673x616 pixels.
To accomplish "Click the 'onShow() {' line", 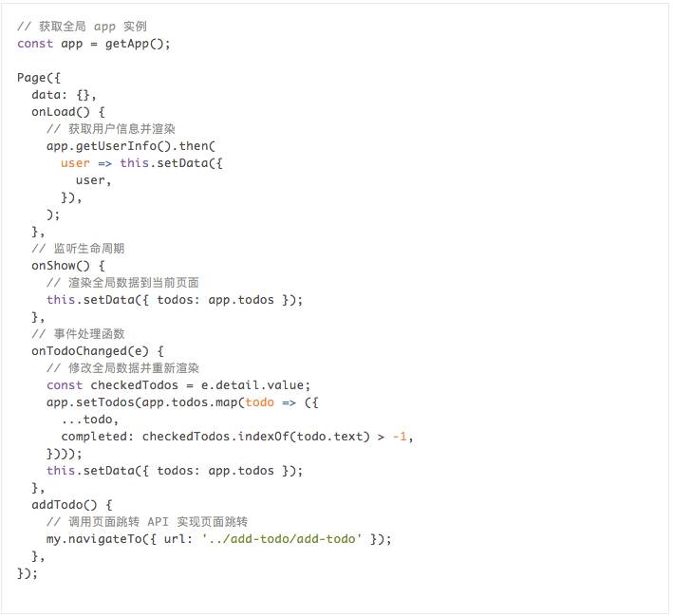I will [x=67, y=266].
